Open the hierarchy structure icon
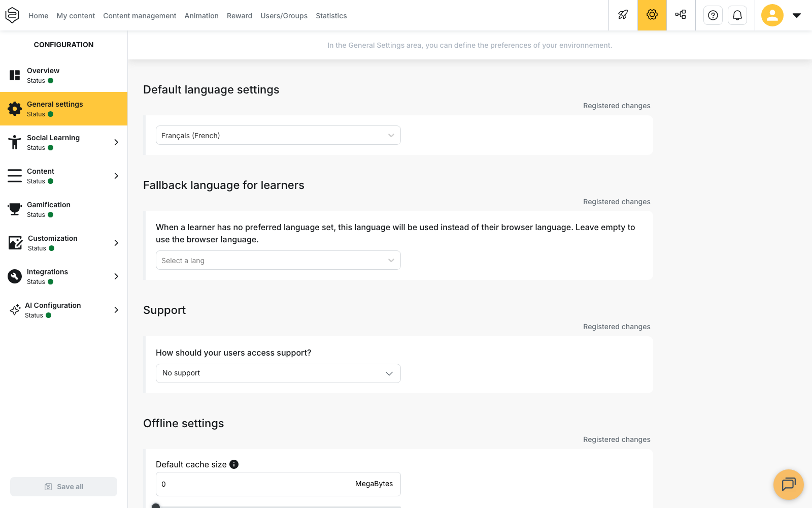 681,15
